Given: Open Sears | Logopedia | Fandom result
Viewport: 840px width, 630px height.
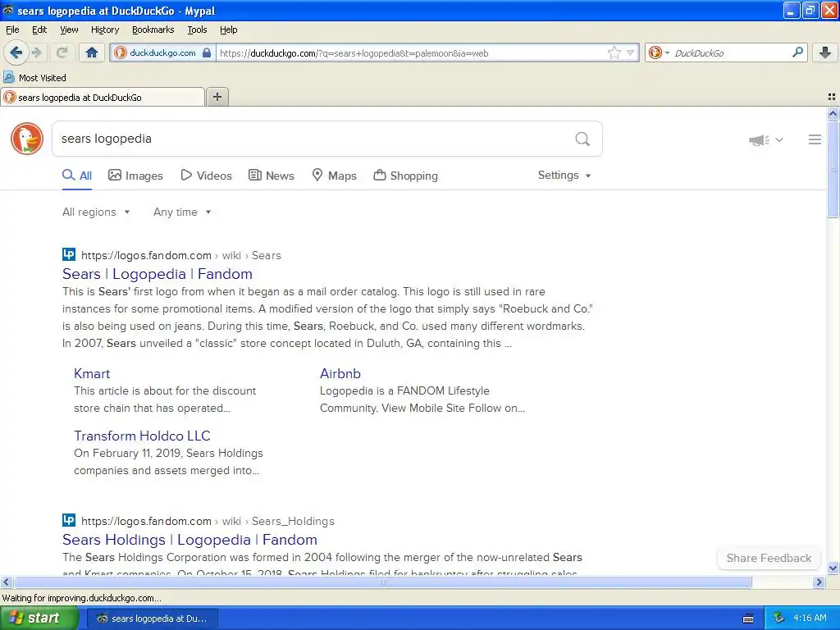Looking at the screenshot, I should click(157, 274).
